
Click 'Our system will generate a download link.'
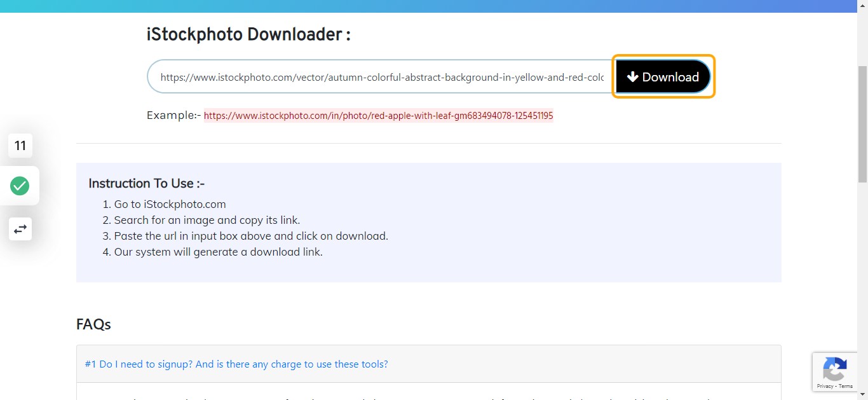click(x=219, y=252)
